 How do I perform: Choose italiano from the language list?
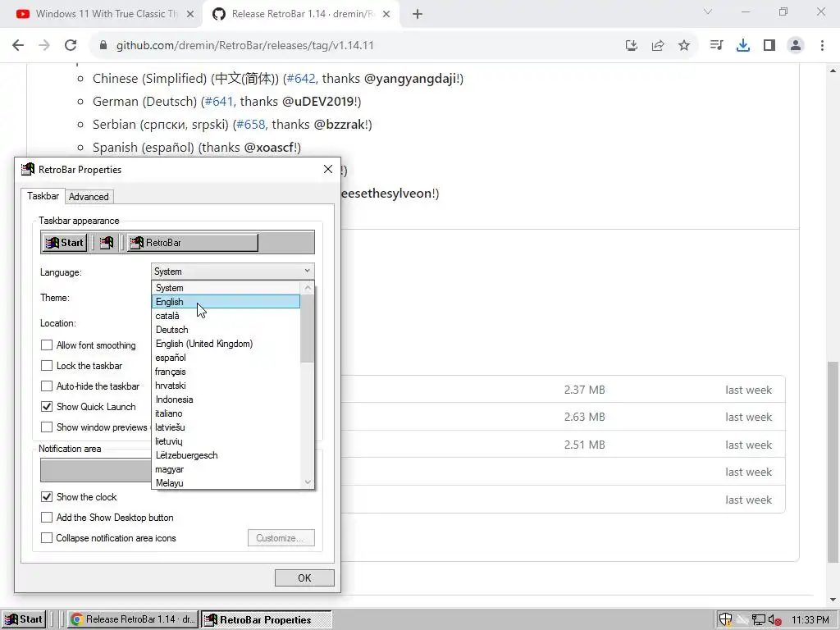(226, 413)
